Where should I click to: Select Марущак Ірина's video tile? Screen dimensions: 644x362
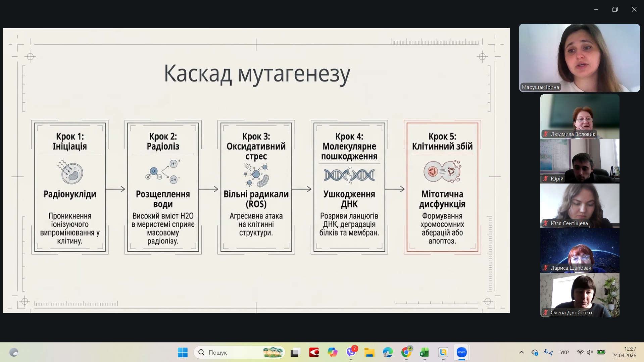(x=579, y=58)
